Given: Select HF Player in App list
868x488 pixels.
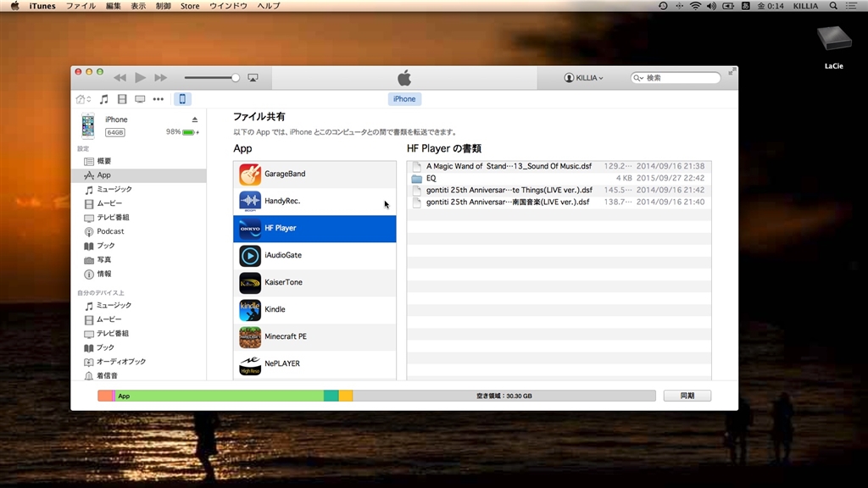Looking at the screenshot, I should [314, 229].
